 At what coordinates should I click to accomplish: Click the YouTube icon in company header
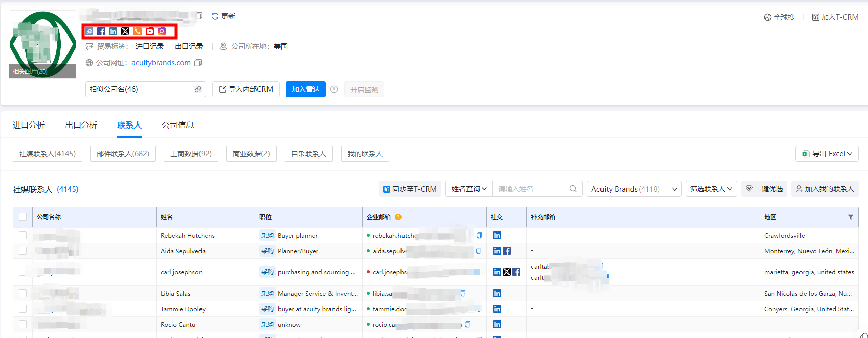[150, 31]
